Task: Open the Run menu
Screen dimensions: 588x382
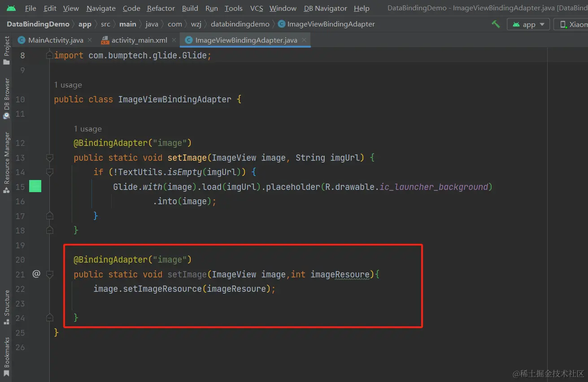Action: (212, 8)
